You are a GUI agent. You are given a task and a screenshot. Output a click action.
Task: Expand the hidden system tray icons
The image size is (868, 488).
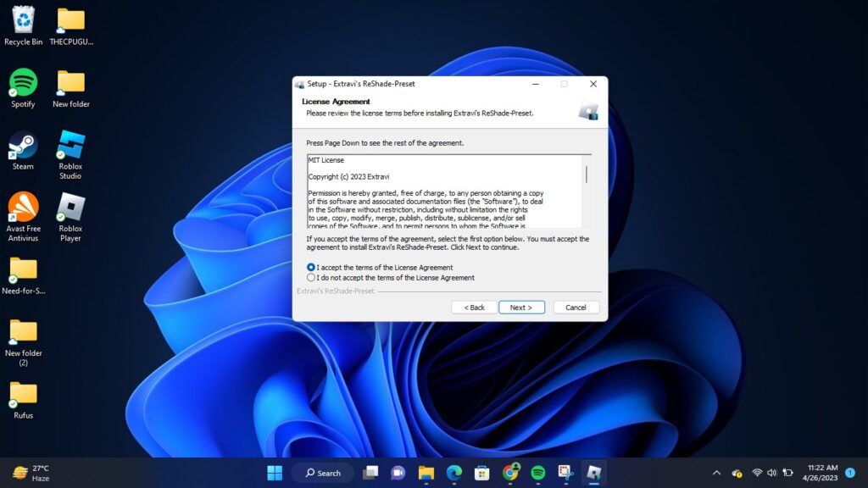coord(716,473)
